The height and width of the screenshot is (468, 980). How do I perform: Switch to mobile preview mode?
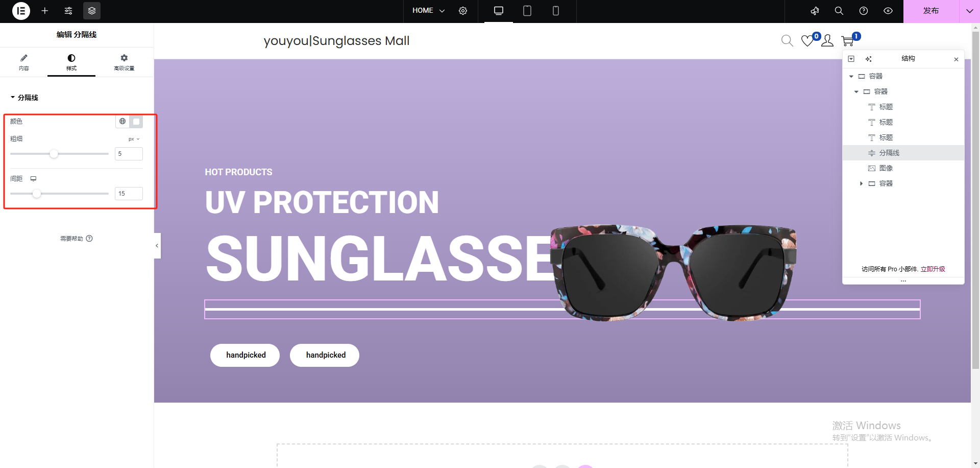tap(556, 11)
